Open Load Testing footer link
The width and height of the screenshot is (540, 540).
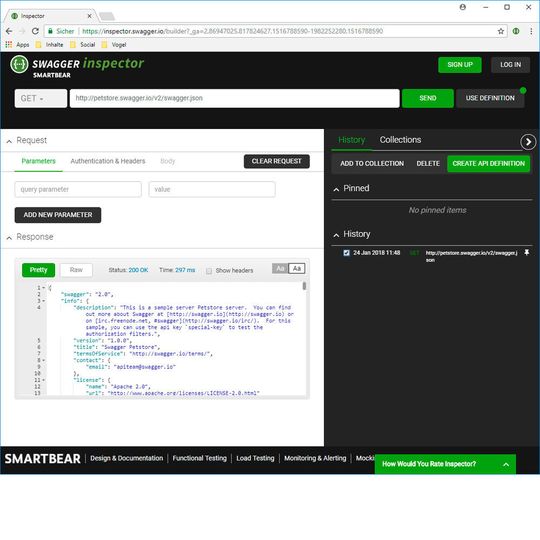[255, 458]
